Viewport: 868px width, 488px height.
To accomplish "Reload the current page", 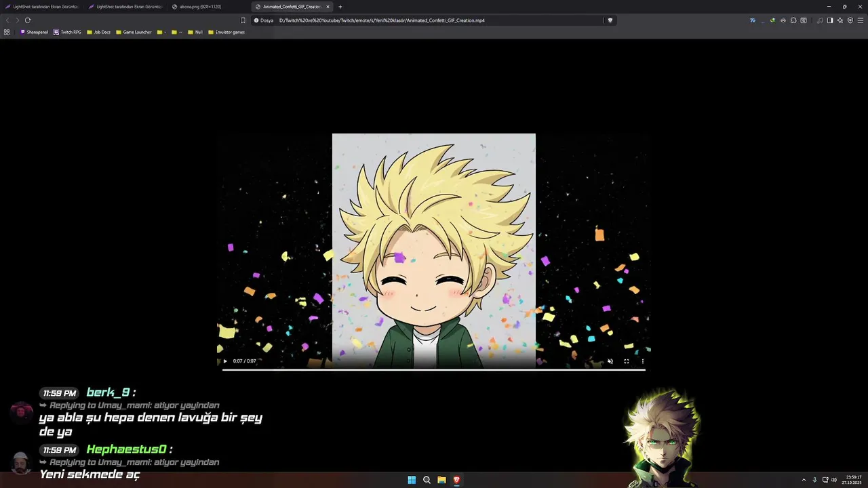I will click(x=28, y=20).
